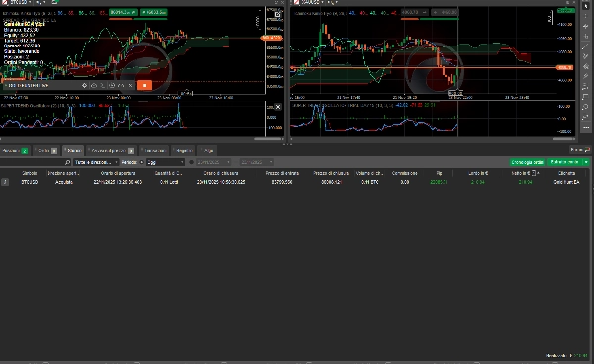This screenshot has width=594, height=364.
Task: Sort history by Orario di chiusura column
Action: [x=221, y=173]
